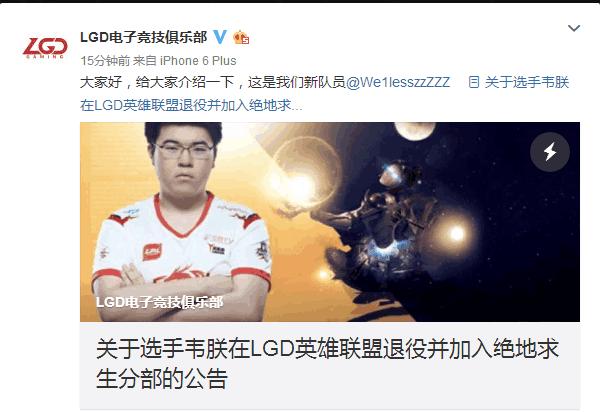Click the post text 大家好，给大家介绍一下

coord(157,82)
